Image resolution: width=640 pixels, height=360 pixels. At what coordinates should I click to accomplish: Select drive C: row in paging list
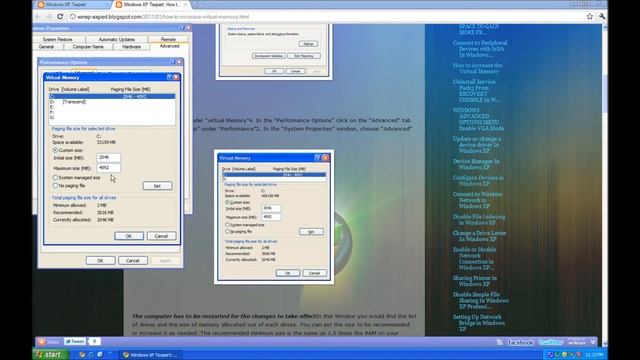(112, 96)
